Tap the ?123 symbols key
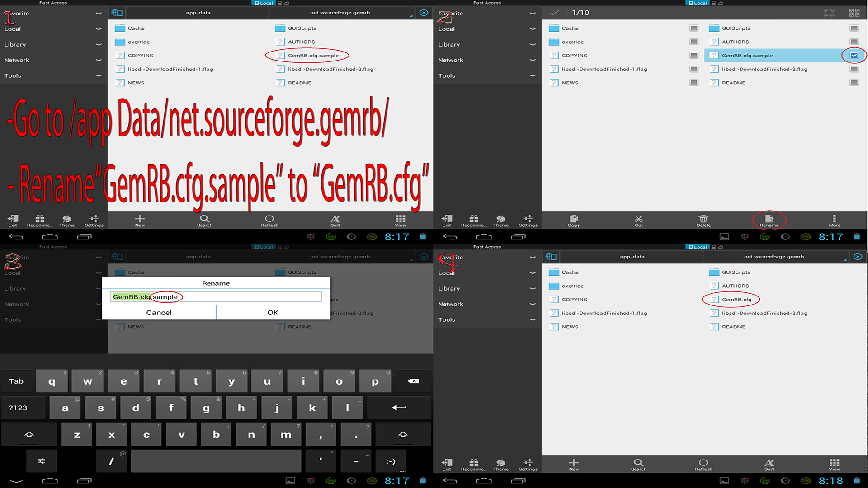Screen dimensions: 868x488 point(18,408)
